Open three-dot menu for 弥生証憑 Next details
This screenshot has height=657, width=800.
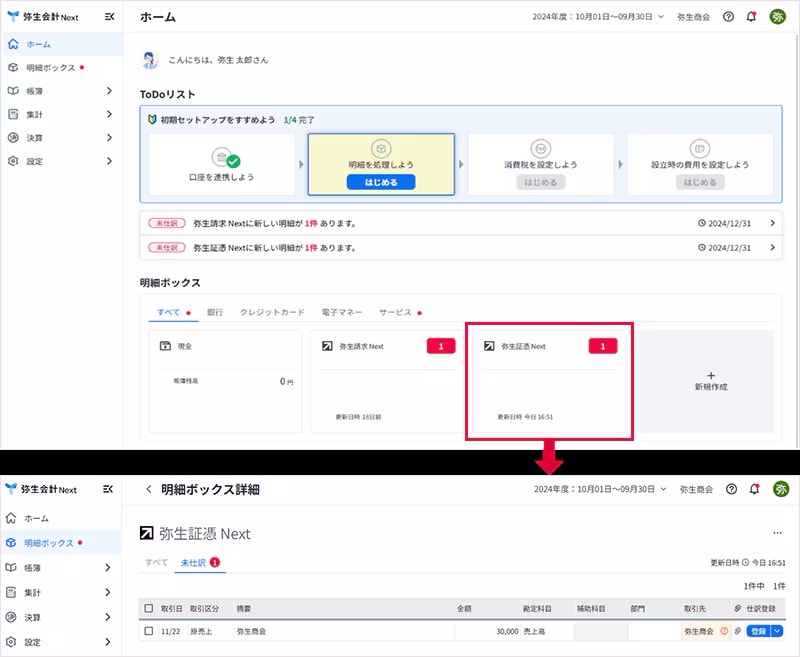click(777, 534)
